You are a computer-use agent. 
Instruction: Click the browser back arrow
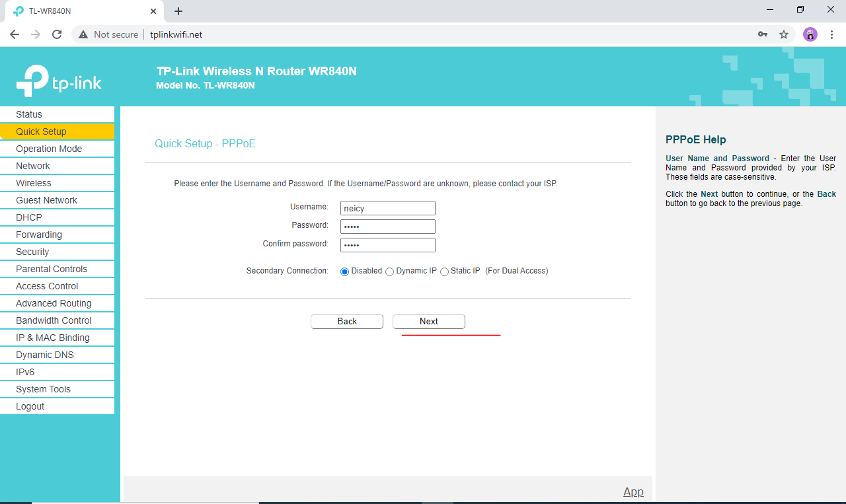click(x=15, y=34)
